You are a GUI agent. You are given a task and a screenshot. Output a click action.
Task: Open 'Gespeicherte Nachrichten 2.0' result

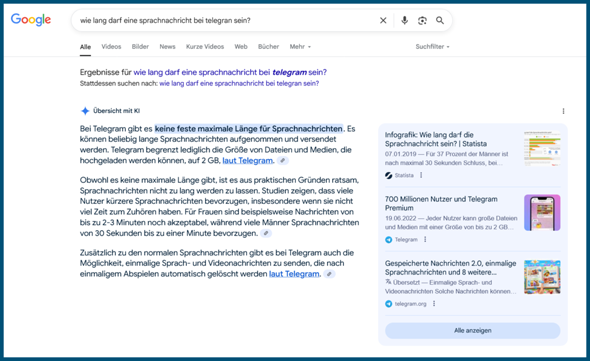click(x=450, y=268)
